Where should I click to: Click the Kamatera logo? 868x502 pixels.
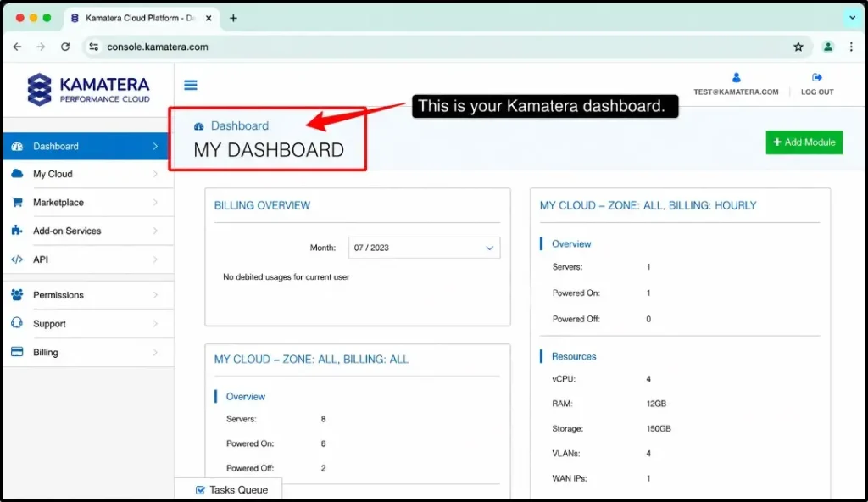point(88,89)
